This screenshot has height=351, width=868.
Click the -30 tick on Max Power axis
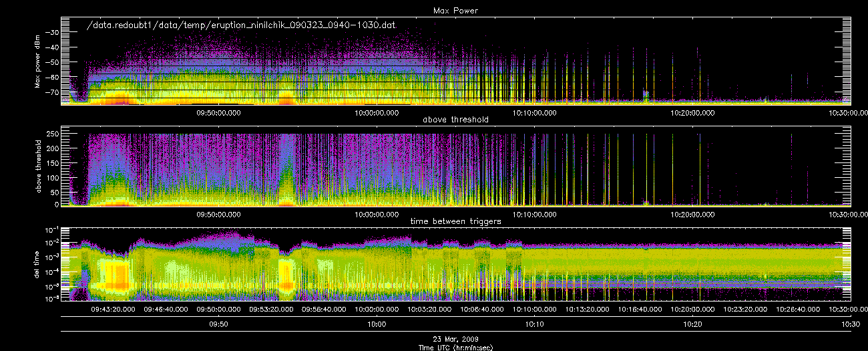(x=51, y=32)
